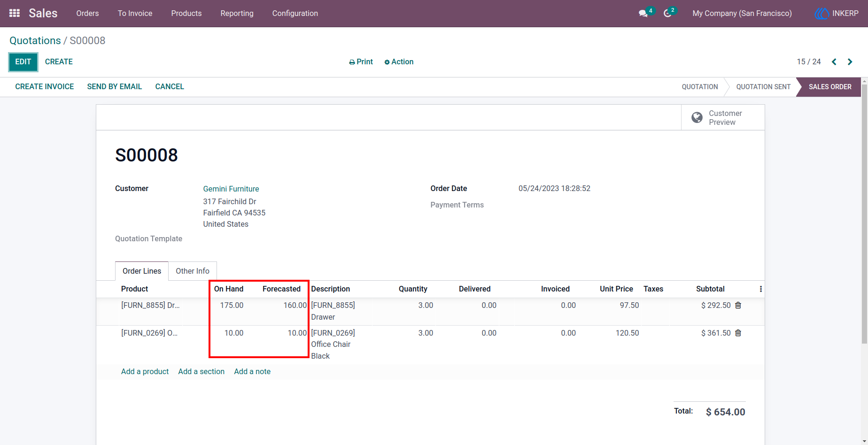
Task: Sort by the Product column header
Action: click(135, 289)
